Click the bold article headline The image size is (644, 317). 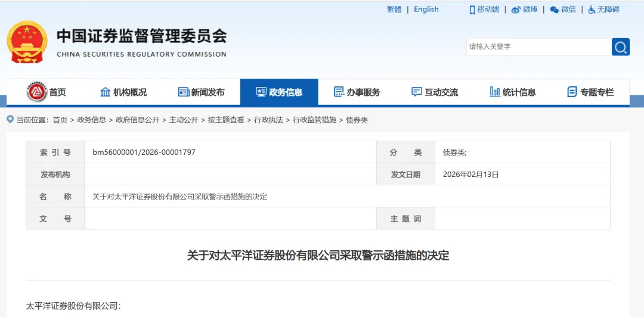(x=318, y=256)
